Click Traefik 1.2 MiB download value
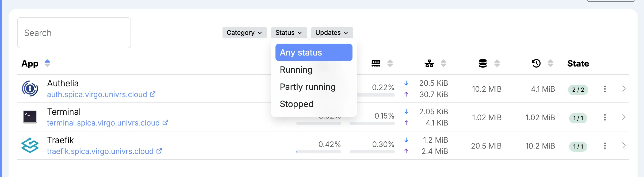644x177 pixels. pos(435,140)
